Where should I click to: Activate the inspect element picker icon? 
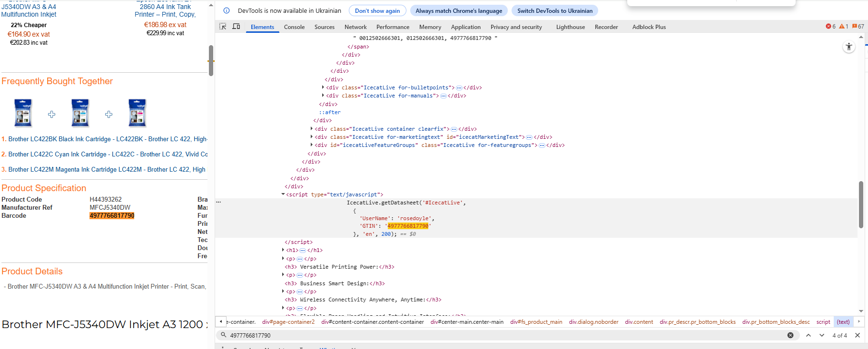click(223, 27)
